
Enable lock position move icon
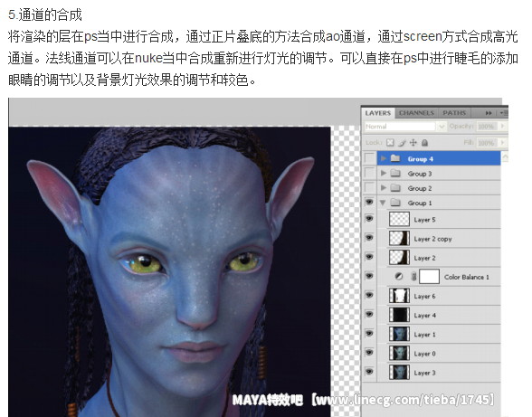pos(413,143)
